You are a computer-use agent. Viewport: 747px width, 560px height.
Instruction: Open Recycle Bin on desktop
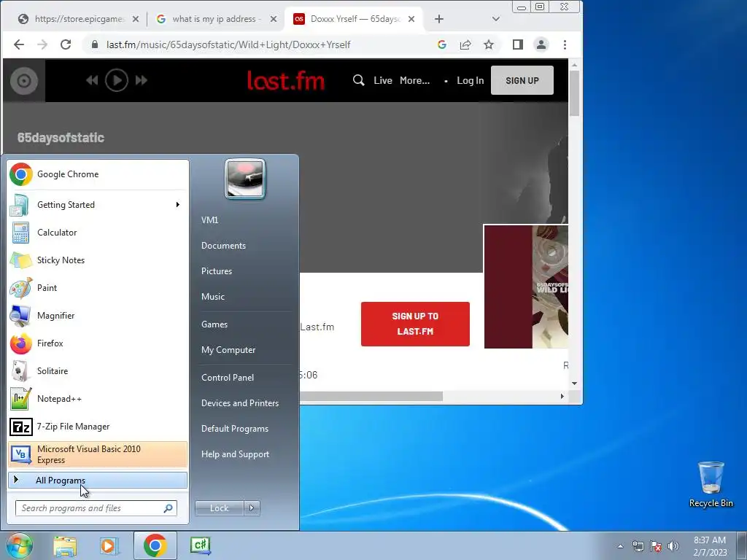point(711,485)
